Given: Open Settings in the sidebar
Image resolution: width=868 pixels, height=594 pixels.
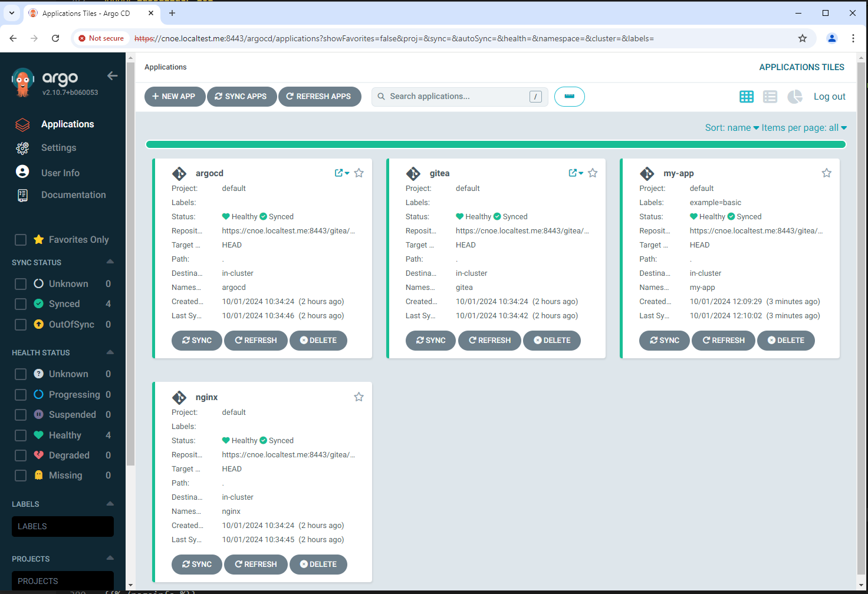Looking at the screenshot, I should [x=58, y=148].
